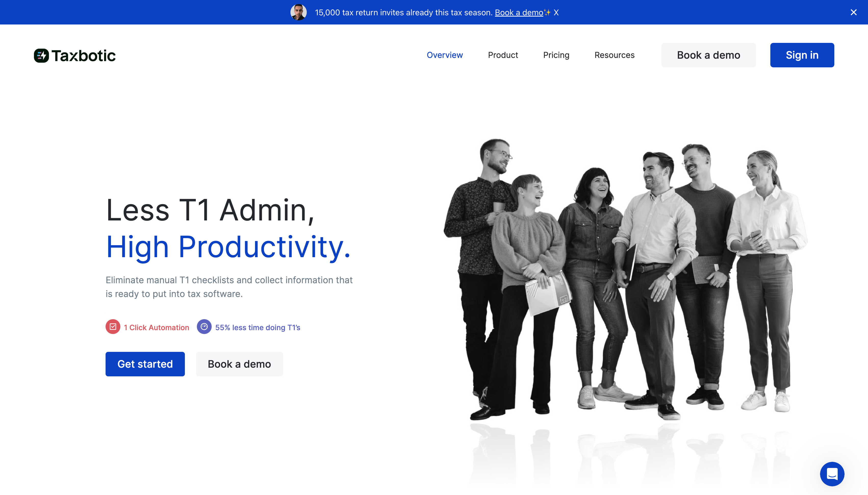Screen dimensions: 868x495
Task: Click Book a demo in header
Action: point(708,55)
